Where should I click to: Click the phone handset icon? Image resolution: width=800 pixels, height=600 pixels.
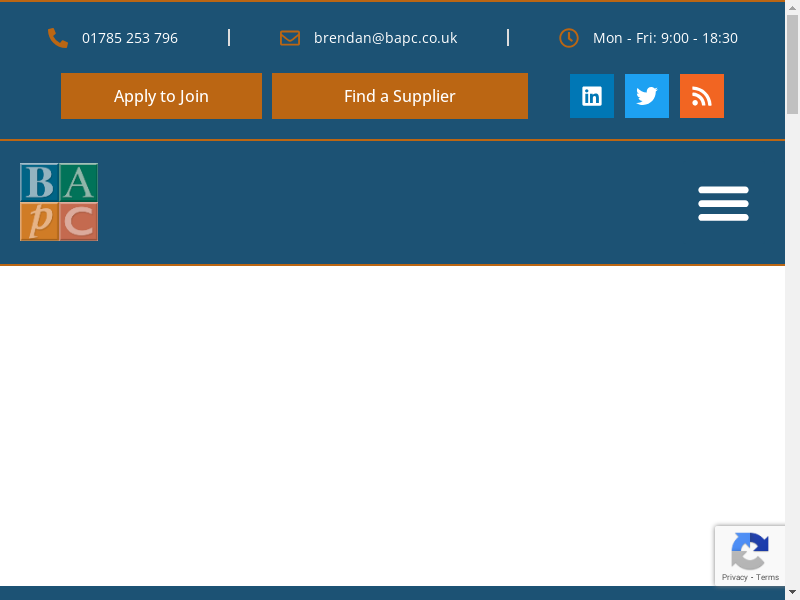coord(58,38)
